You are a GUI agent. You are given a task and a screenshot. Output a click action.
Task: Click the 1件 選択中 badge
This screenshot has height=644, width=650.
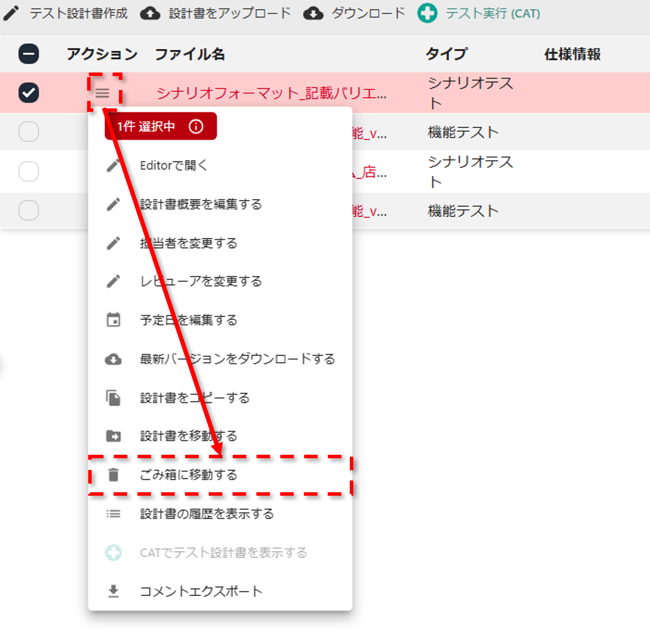[160, 126]
